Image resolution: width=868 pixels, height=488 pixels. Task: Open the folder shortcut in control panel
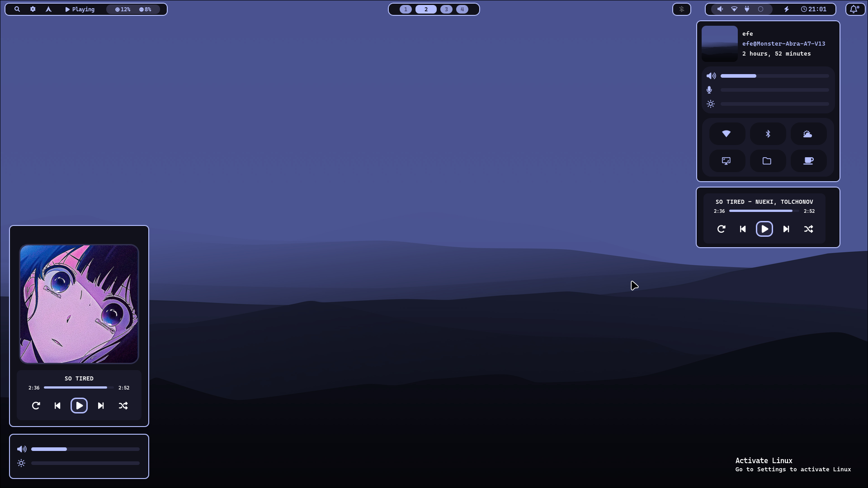click(767, 161)
